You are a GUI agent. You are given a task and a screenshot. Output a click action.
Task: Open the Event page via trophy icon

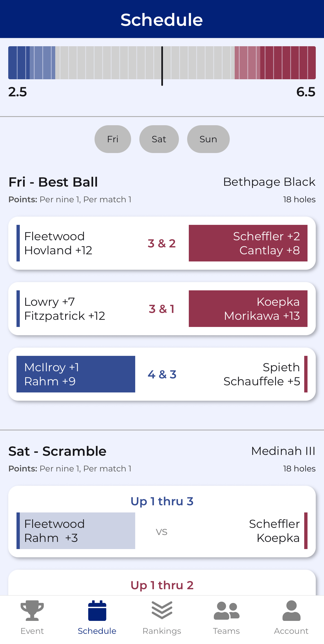point(32,611)
